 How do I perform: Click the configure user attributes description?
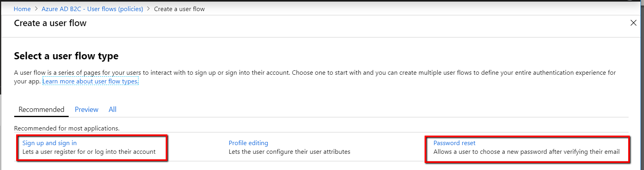pos(289,152)
